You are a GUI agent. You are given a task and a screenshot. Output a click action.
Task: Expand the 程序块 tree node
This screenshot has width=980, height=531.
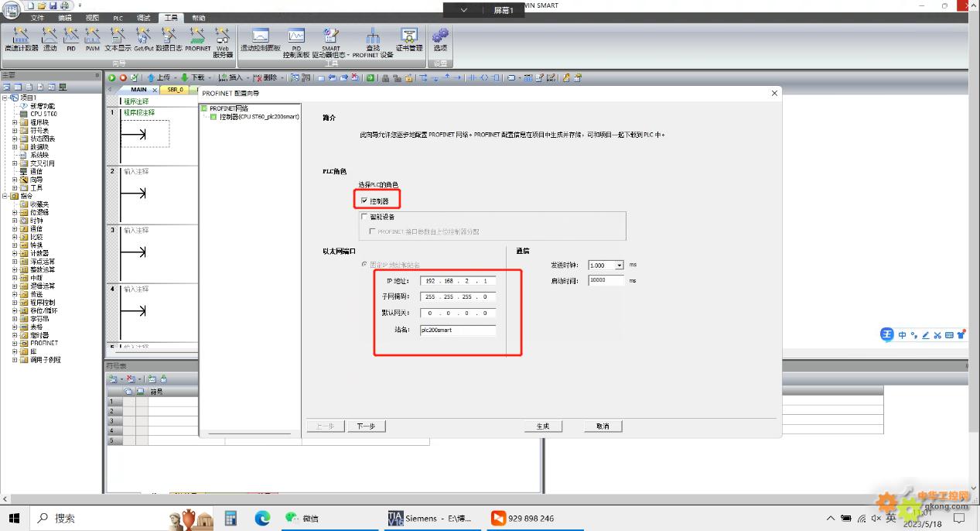click(15, 122)
